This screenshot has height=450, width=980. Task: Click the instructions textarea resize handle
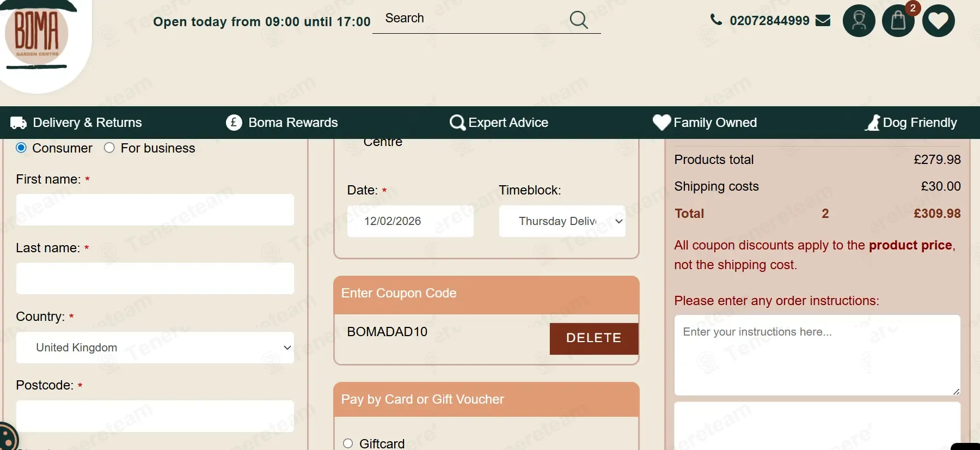click(956, 391)
